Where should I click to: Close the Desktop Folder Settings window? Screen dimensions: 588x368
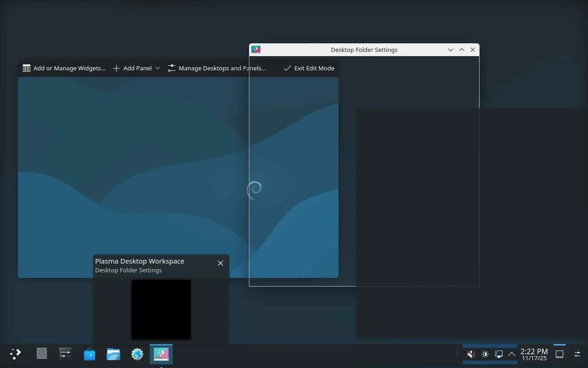point(473,50)
